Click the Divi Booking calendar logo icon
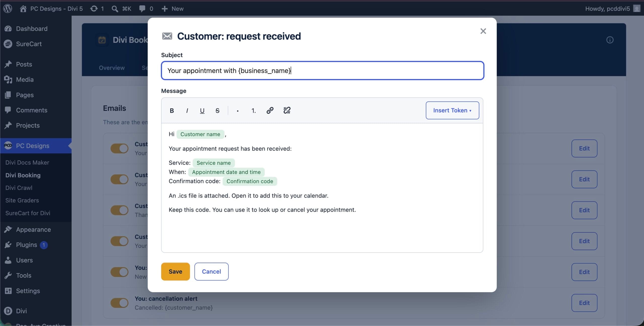Screen dimensions: 644x326 (102, 40)
